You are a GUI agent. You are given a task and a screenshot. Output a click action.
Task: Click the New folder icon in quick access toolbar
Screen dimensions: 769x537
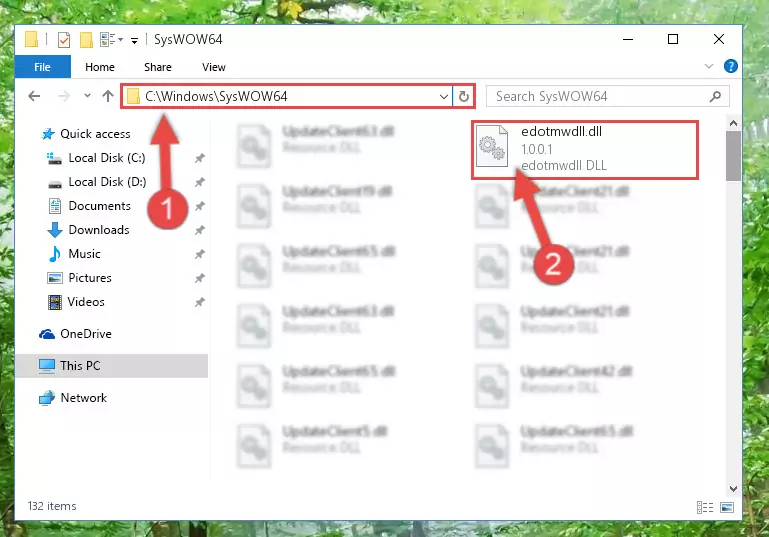[x=86, y=39]
